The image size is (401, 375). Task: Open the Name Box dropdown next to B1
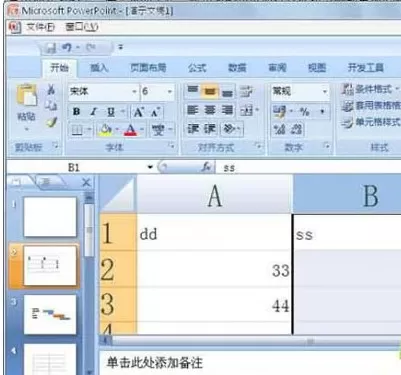[150, 167]
